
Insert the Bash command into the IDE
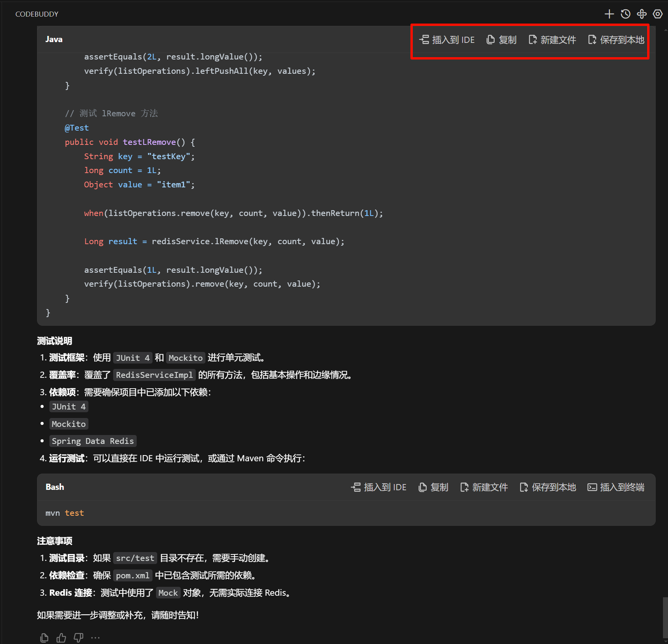point(379,487)
